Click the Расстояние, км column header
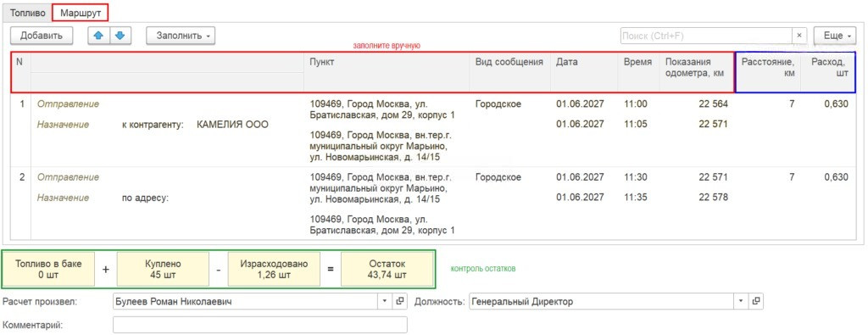Viewport: 868px width, 335px height. point(768,73)
